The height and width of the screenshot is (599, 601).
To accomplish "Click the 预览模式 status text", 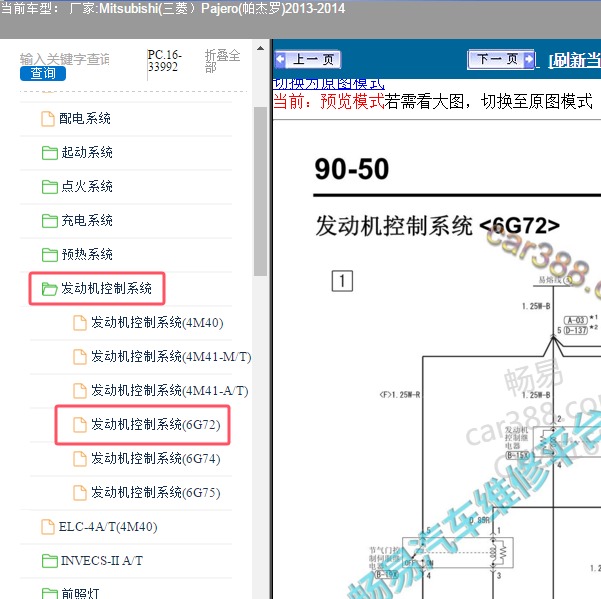I will click(352, 102).
